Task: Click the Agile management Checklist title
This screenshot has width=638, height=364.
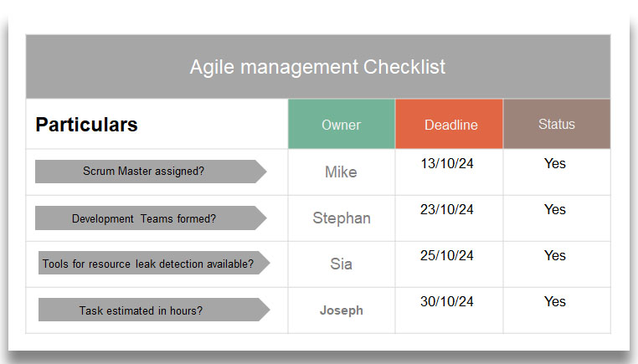Action: 317,67
